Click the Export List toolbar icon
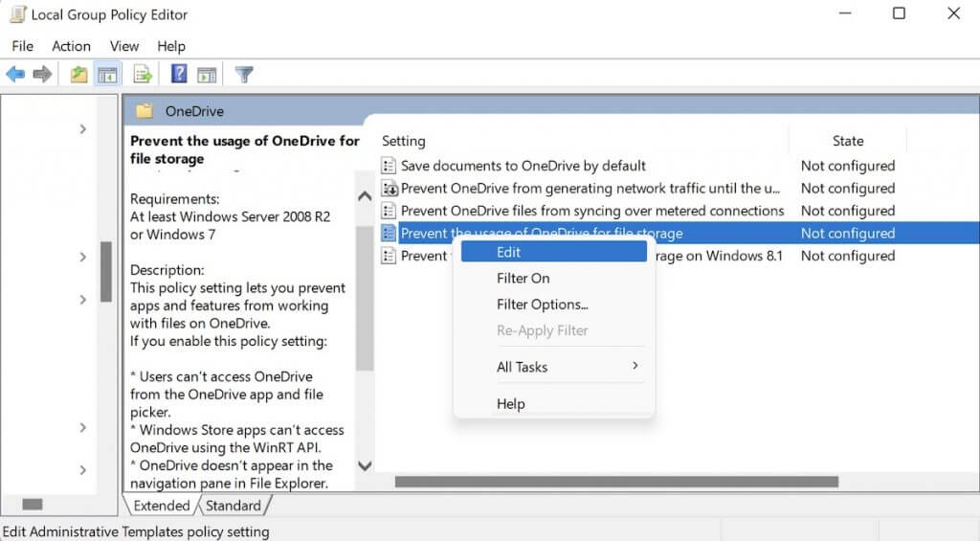The height and width of the screenshot is (541, 980). pos(143,75)
